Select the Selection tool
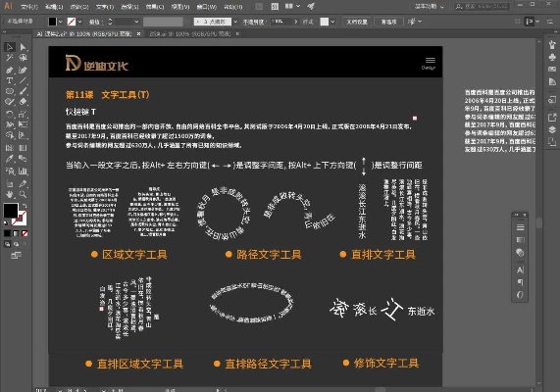The image size is (560, 392). (10, 47)
